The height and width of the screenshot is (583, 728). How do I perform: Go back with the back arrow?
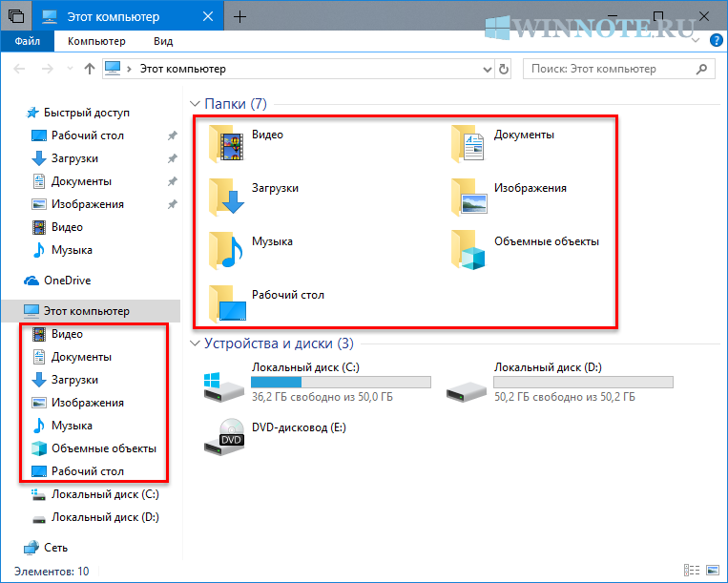click(19, 69)
